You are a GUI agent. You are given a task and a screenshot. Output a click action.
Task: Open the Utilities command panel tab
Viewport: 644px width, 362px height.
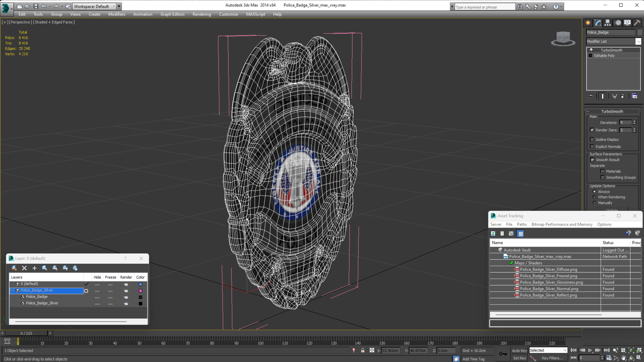click(x=637, y=23)
